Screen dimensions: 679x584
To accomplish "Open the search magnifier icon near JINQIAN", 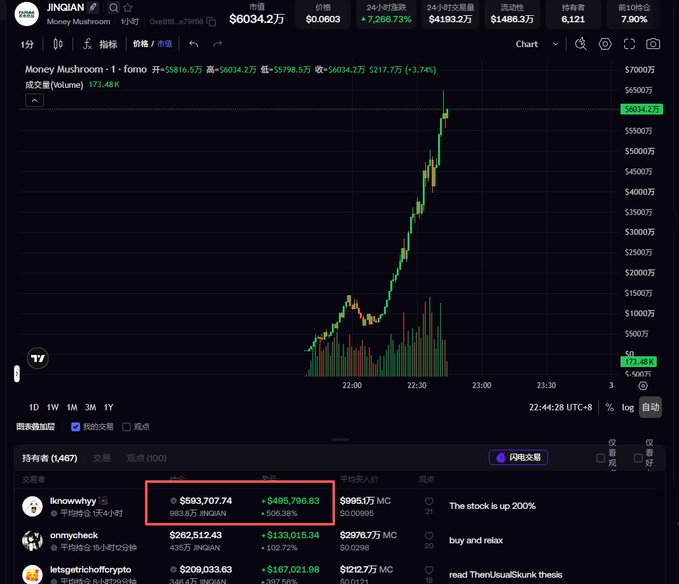I will [x=113, y=7].
